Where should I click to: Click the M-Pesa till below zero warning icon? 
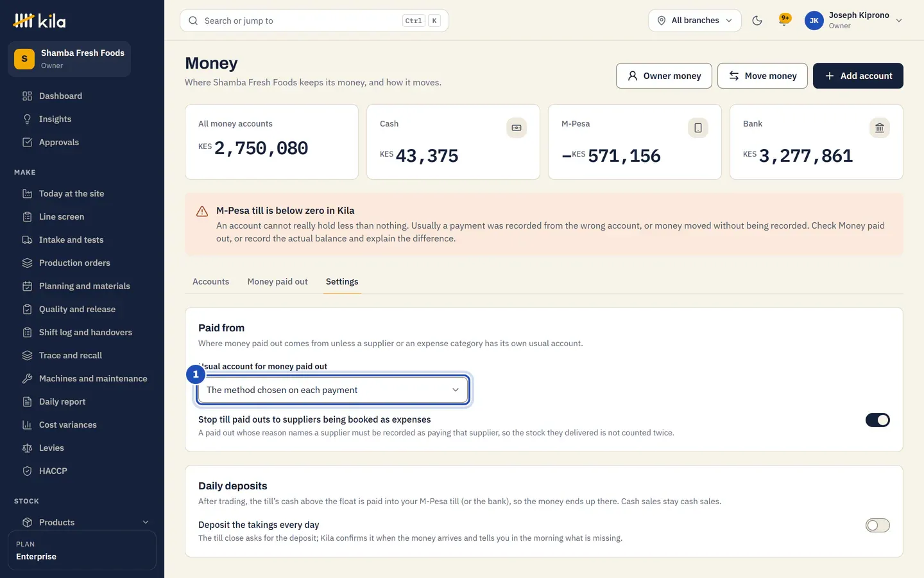tap(202, 211)
